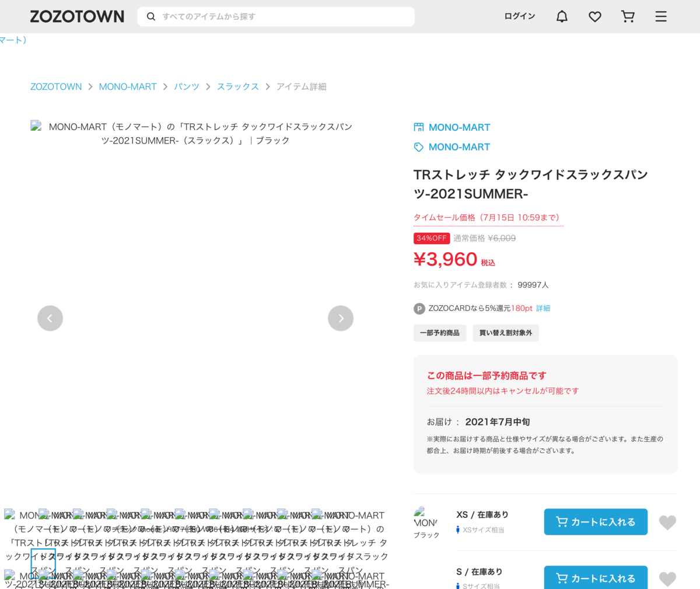Click the store building icon

[x=419, y=127]
